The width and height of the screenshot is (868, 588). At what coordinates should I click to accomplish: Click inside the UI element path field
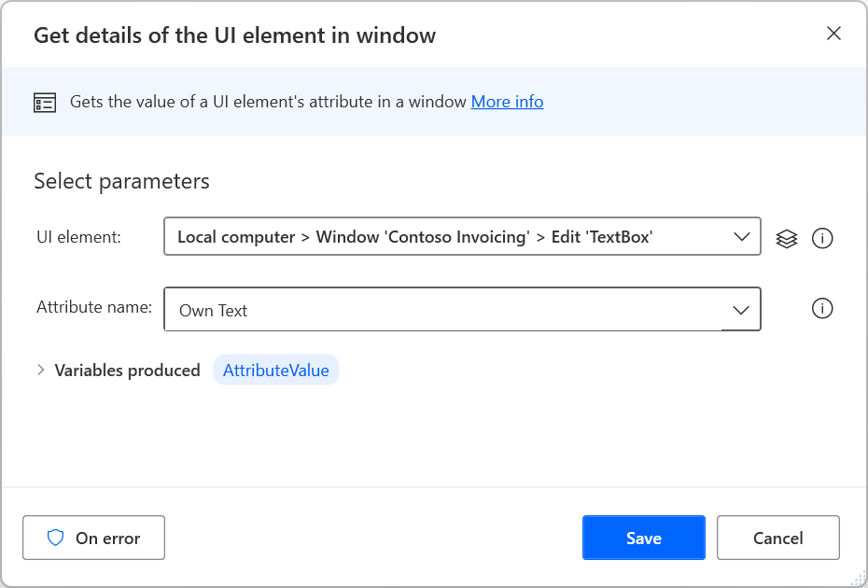(420, 236)
